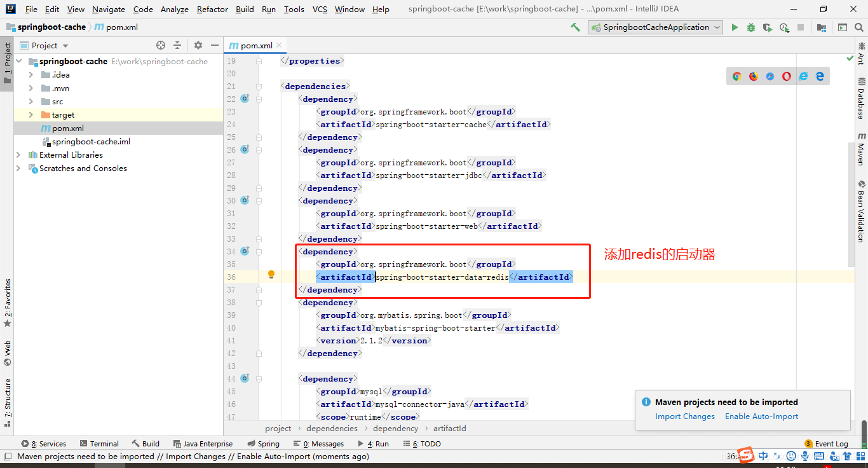Open the VCS menu
868x468 pixels.
click(x=320, y=9)
